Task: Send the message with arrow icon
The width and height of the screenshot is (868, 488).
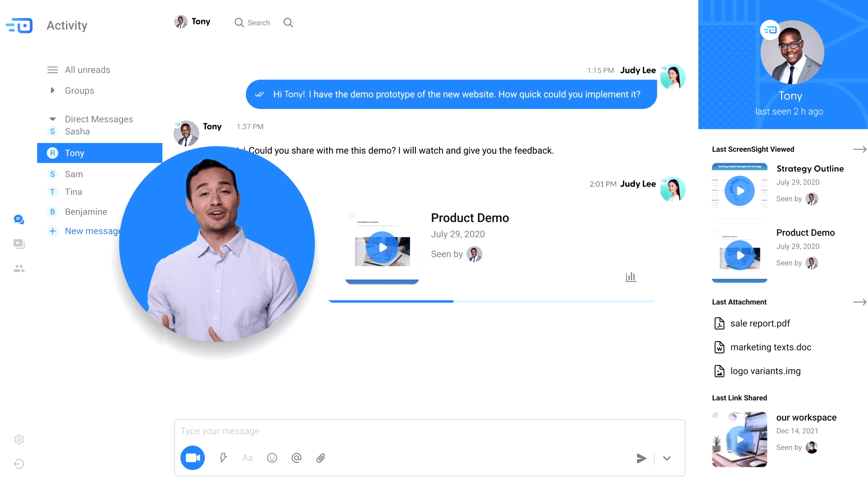Action: tap(641, 458)
